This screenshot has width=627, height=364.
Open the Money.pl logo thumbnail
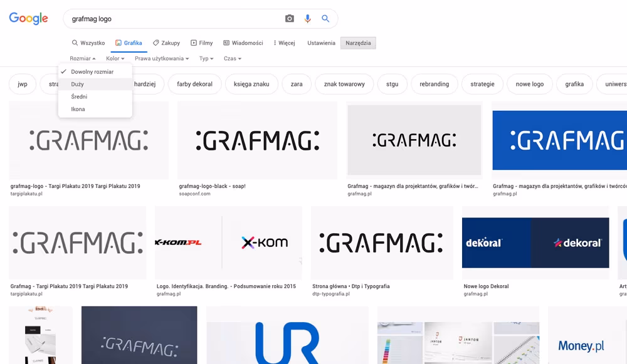[587, 335]
